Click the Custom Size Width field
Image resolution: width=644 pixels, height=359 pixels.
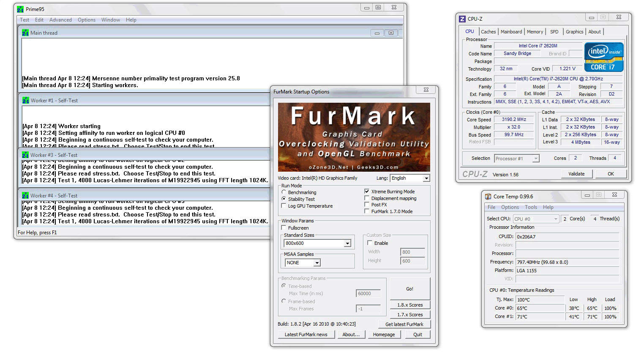point(412,252)
